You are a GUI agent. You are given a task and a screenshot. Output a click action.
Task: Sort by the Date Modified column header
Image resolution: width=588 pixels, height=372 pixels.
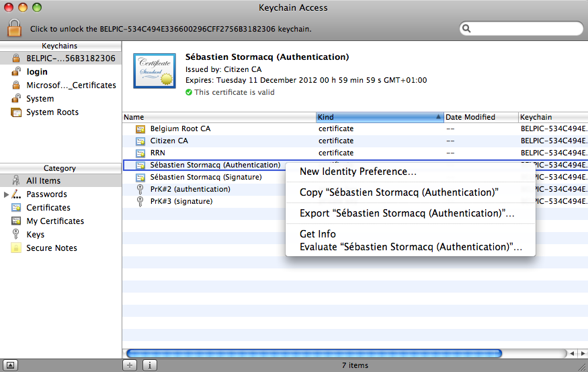(480, 117)
